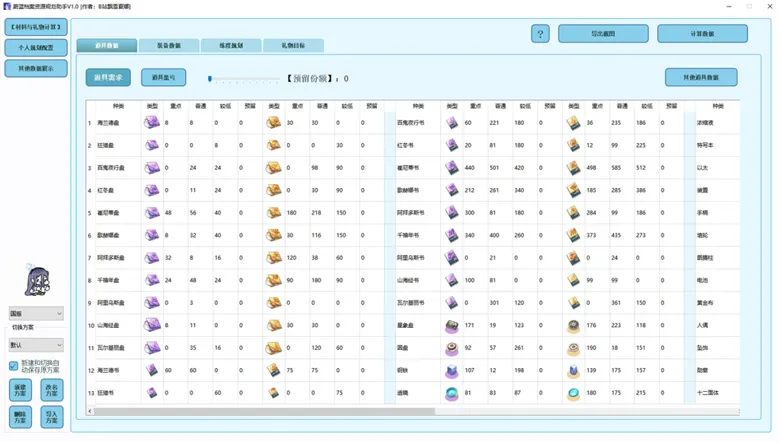Open help with the question mark button
780x442 pixels.
[540, 34]
